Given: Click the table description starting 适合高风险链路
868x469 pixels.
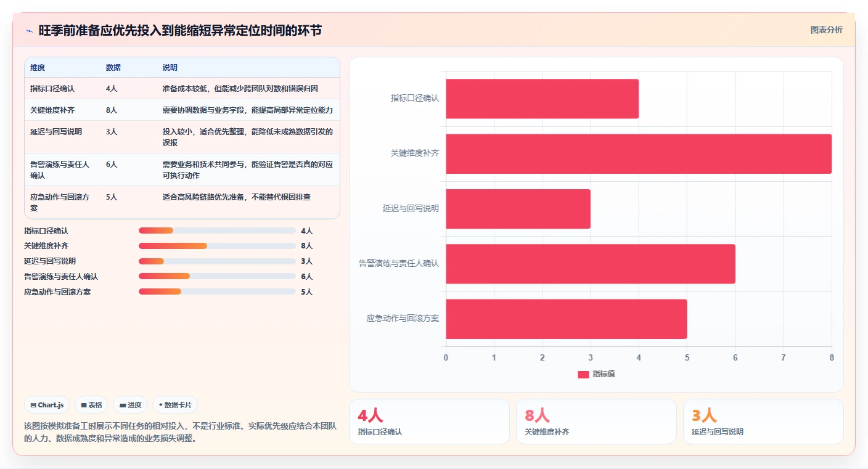Looking at the screenshot, I should point(237,197).
